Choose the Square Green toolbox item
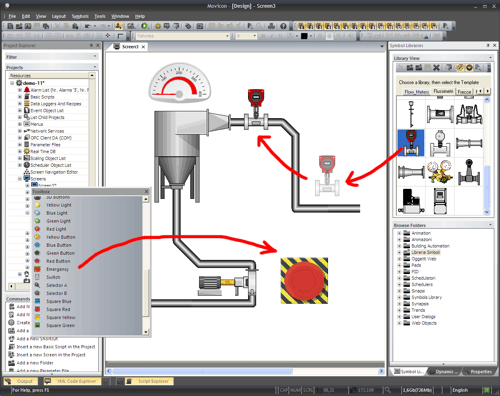This screenshot has height=396, width=500. (x=60, y=325)
